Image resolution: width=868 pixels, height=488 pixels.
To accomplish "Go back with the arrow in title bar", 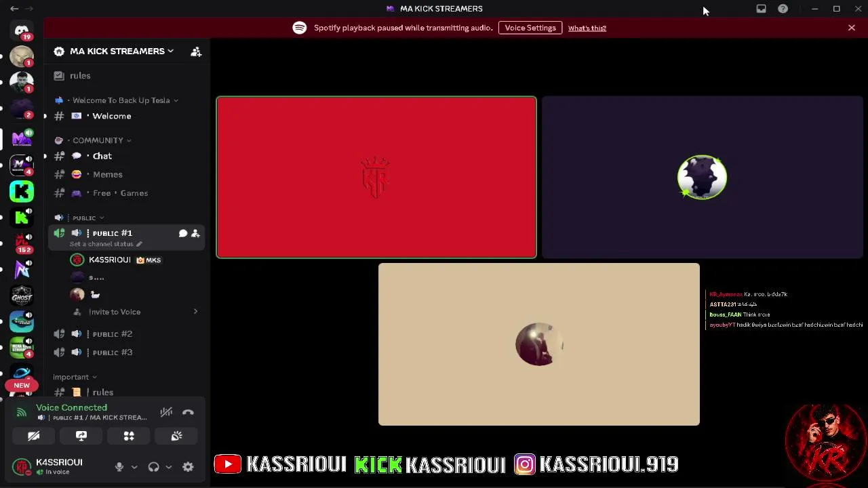I will tap(14, 9).
